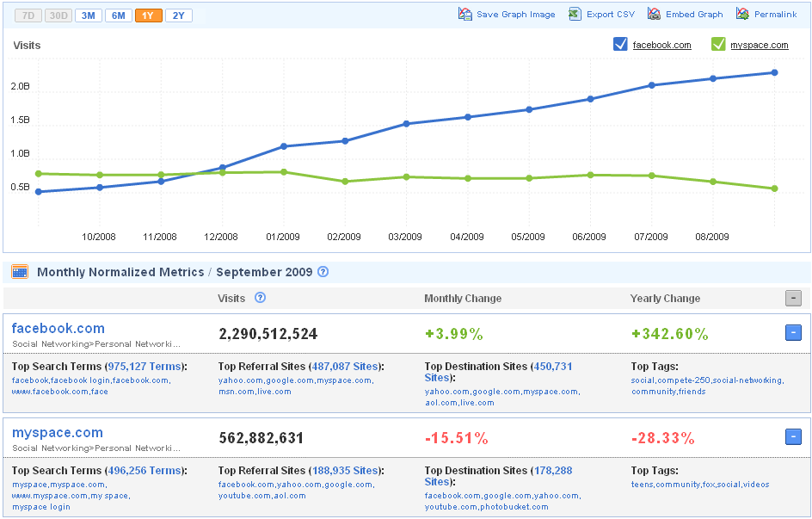This screenshot has width=812, height=519.
Task: Open myspace's 496,256 Terms search link
Action: [x=145, y=470]
